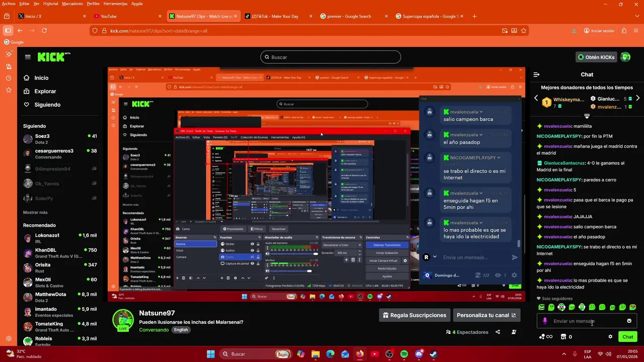Pick the heart-eyes emote at the row's end
Screen dimensions: 644x362
pos(632,307)
